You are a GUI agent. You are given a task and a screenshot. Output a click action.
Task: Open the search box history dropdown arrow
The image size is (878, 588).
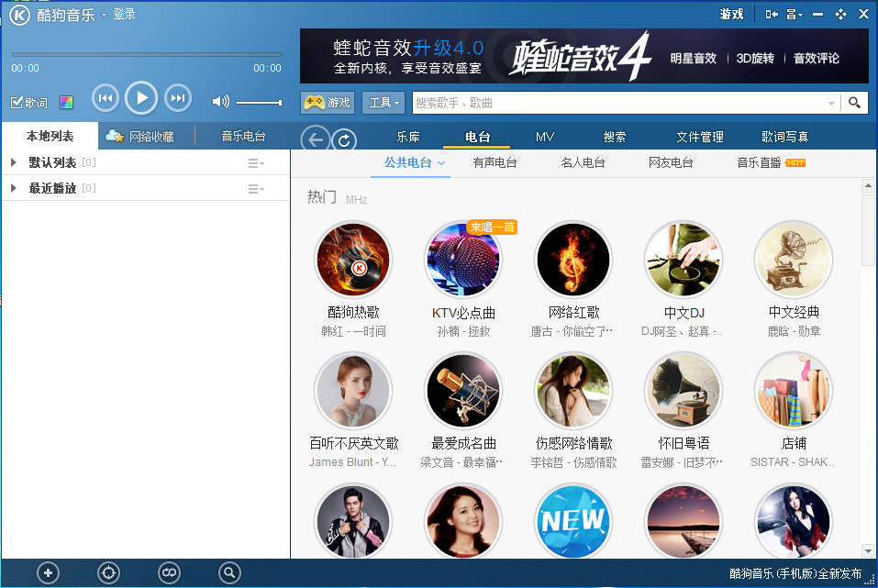pos(832,103)
